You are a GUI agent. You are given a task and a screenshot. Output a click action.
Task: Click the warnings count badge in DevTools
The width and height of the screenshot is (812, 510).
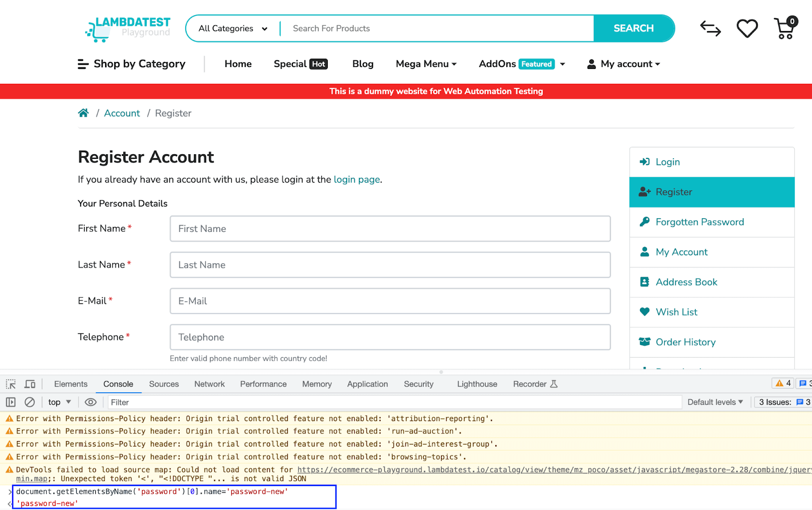[x=783, y=383]
